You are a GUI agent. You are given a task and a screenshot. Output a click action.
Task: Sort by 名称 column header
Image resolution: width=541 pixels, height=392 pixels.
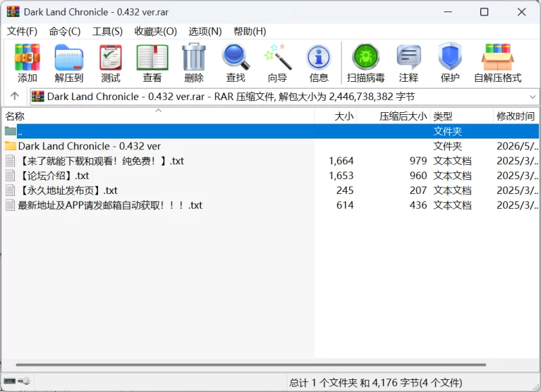tap(158, 116)
